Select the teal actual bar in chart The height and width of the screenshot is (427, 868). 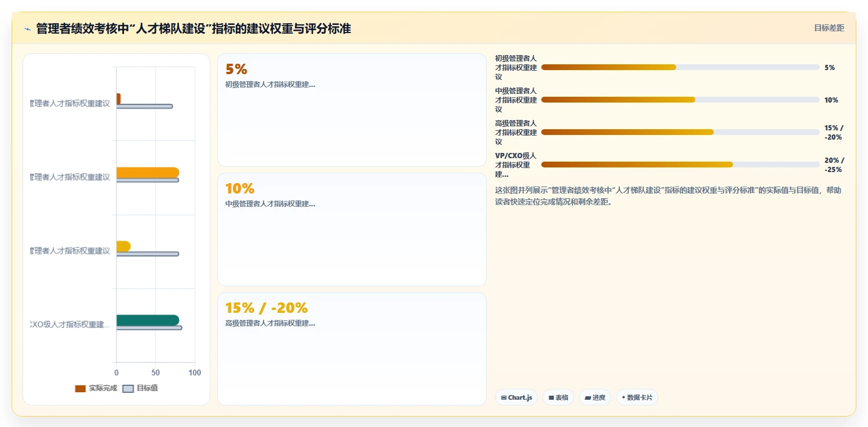tap(148, 320)
